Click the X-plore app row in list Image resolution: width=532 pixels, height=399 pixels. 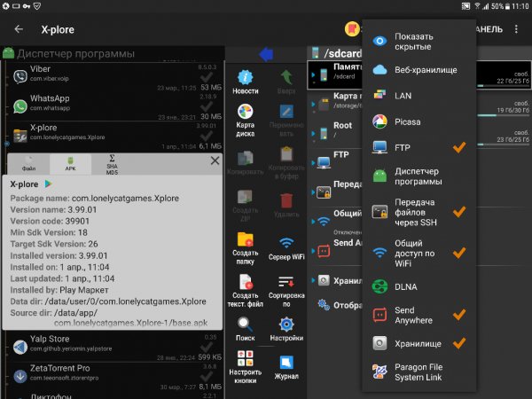[114, 136]
